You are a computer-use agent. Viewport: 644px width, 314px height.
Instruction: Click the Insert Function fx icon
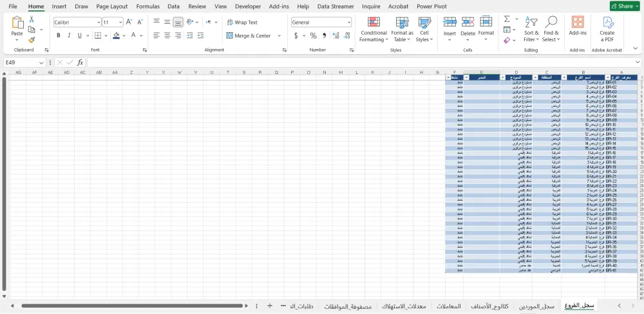80,62
